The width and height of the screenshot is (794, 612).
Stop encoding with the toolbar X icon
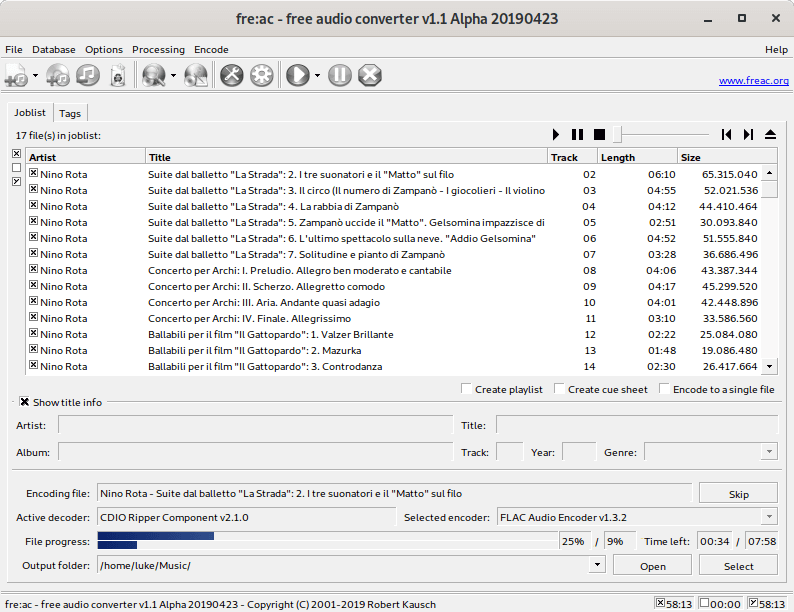370,75
